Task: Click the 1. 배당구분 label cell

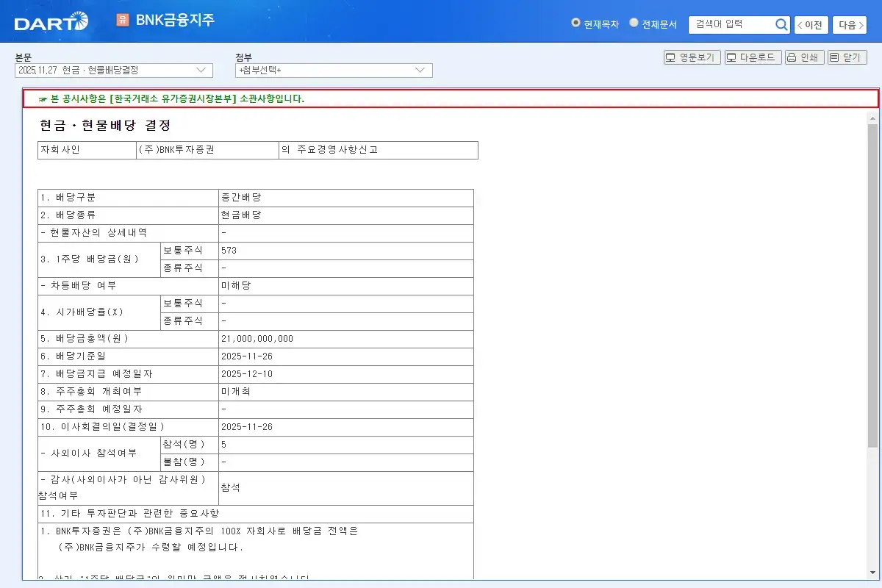Action: tap(128, 198)
